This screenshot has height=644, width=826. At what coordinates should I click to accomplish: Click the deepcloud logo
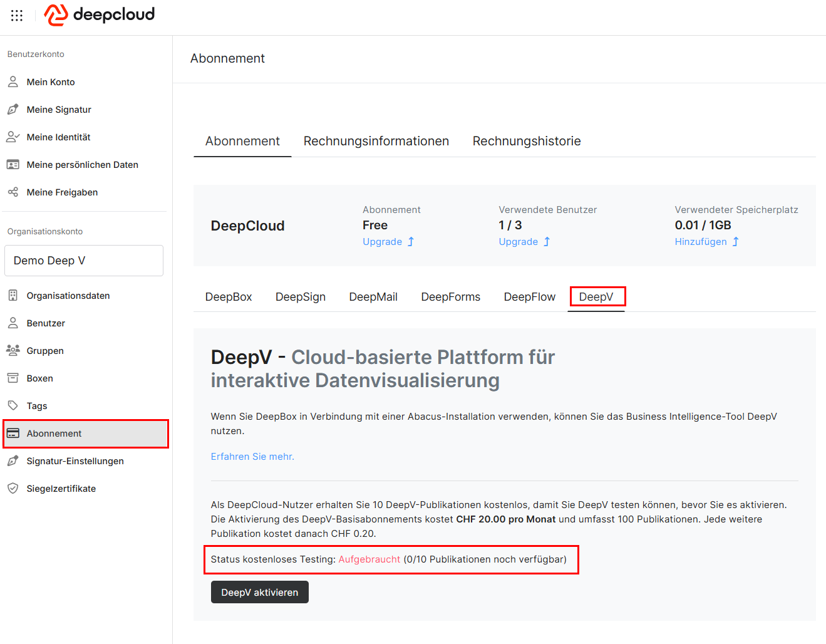click(x=100, y=14)
